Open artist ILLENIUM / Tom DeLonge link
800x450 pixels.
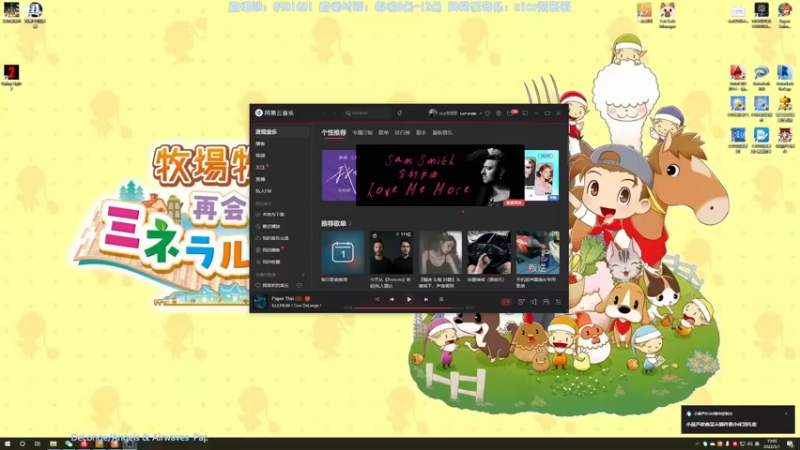(295, 306)
